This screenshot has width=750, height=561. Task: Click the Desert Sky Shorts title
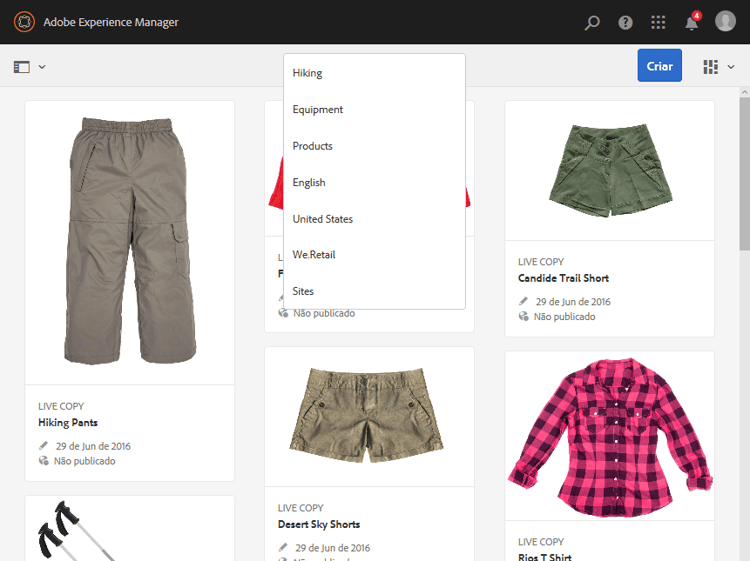click(319, 524)
